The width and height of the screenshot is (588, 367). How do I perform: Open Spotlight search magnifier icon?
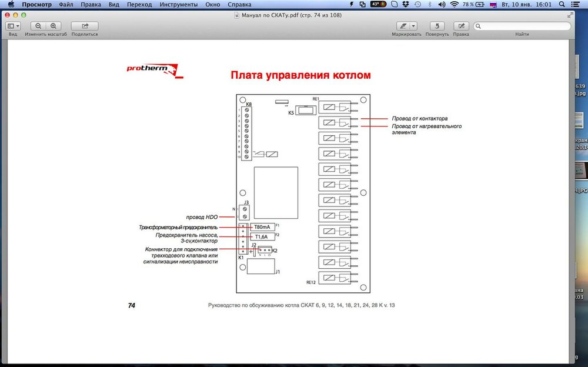[562, 5]
